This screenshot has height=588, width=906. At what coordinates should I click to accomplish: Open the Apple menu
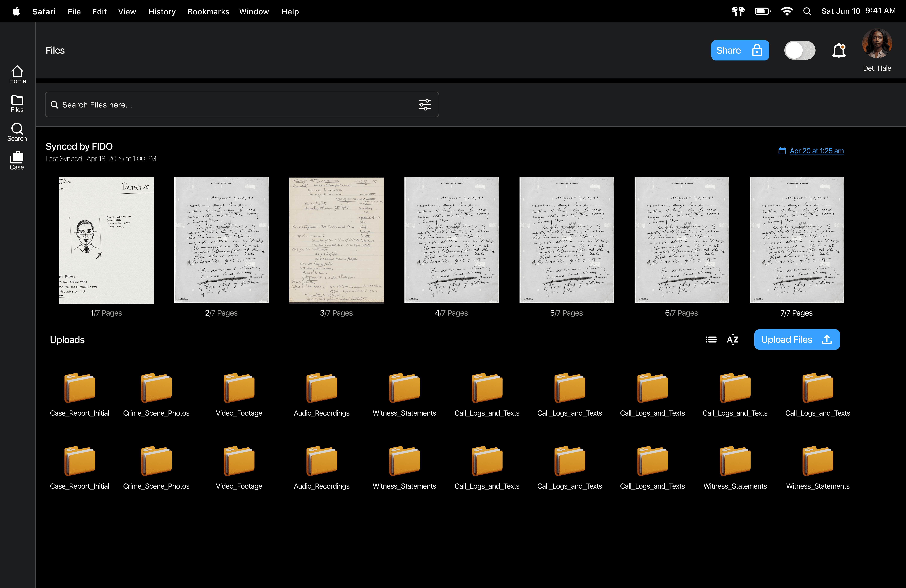(x=16, y=11)
